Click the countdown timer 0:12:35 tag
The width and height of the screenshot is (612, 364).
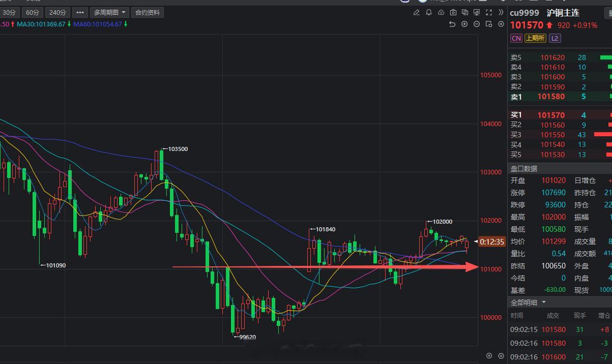492,242
